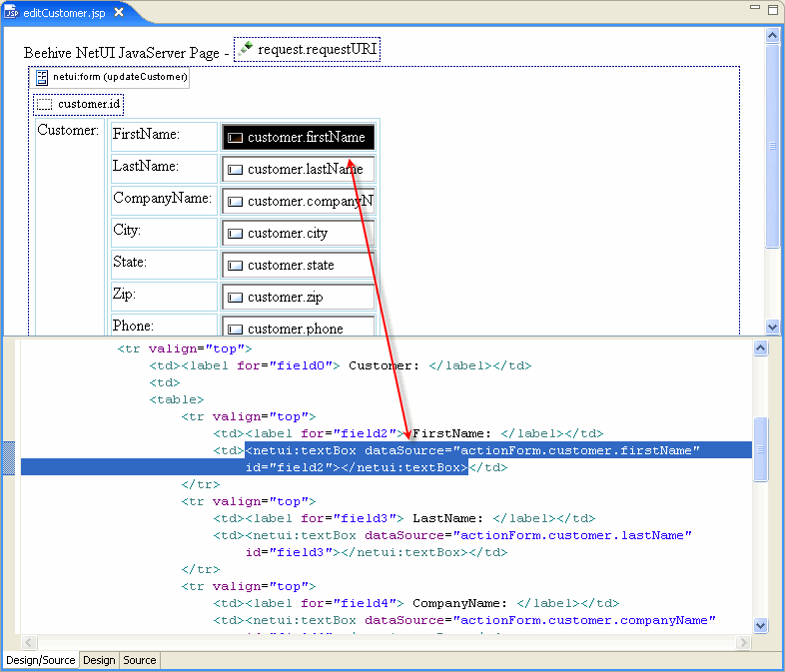The width and height of the screenshot is (785, 672).
Task: Click the State: label cell
Action: coord(164,265)
